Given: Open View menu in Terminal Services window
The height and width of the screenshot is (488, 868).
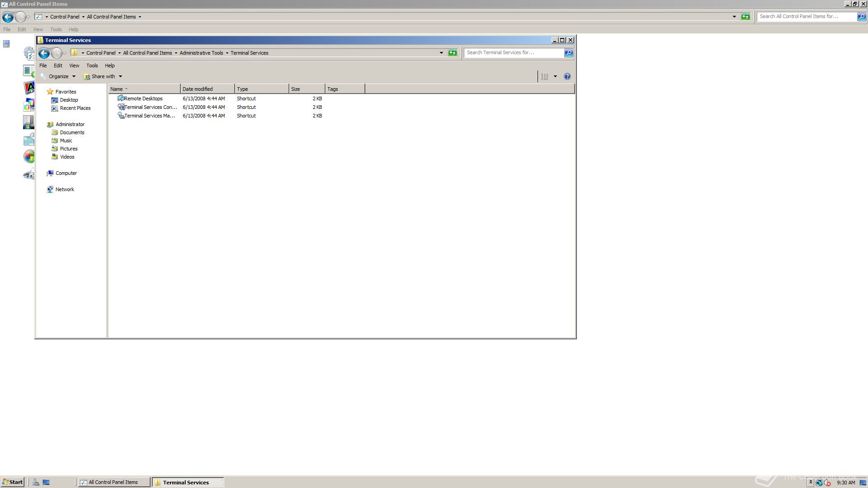Looking at the screenshot, I should pos(74,66).
